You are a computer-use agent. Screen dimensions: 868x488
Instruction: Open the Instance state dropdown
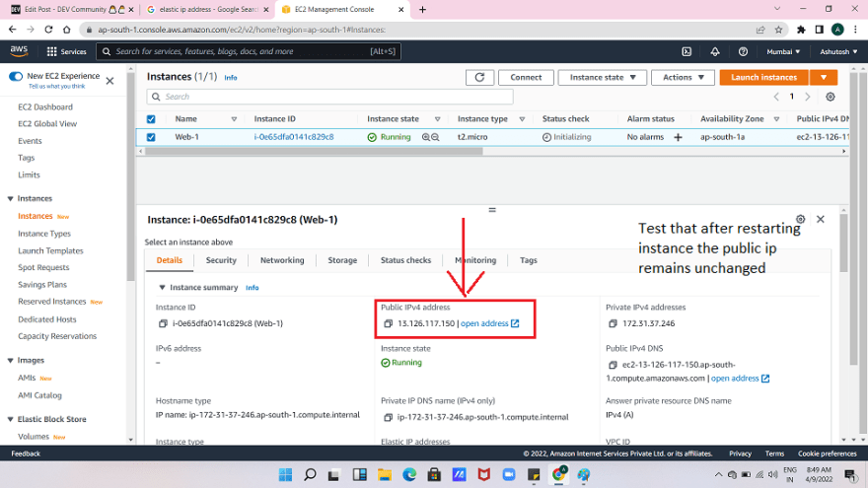603,78
